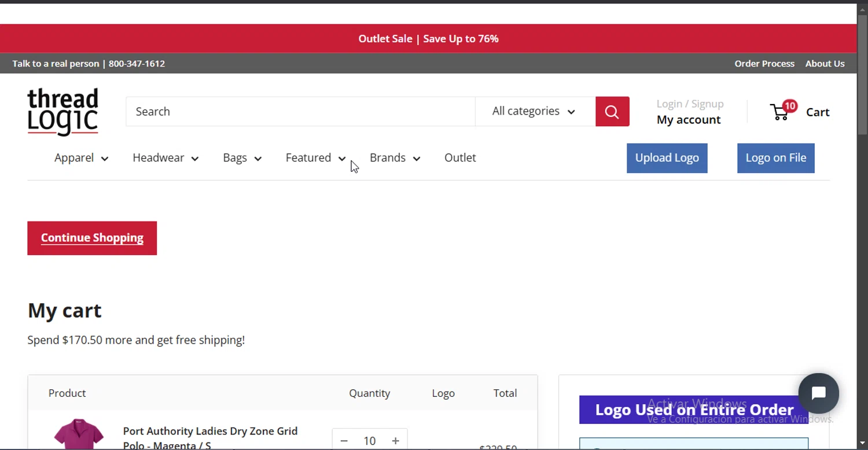
Task: Click the Login / Signup link
Action: click(690, 104)
